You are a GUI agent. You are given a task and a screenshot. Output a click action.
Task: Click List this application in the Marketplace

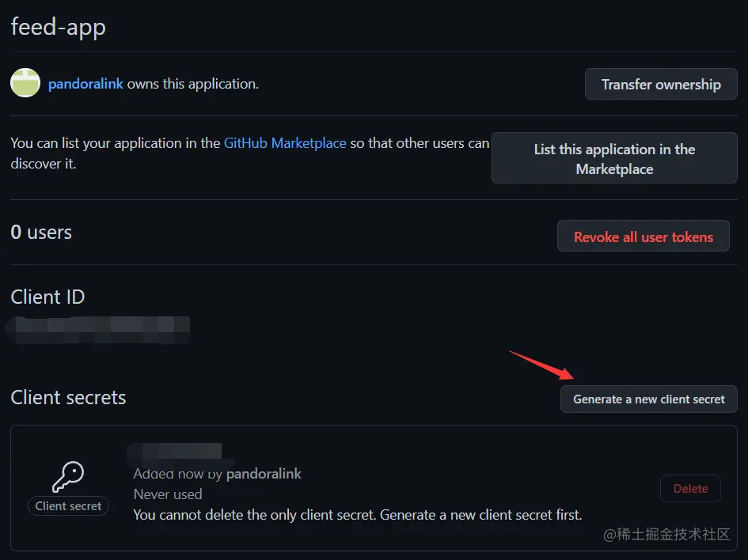click(614, 158)
